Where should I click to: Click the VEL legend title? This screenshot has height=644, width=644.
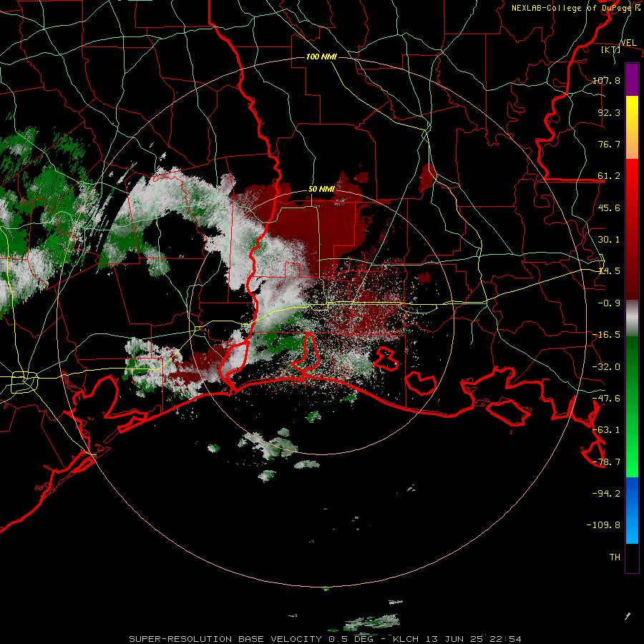coord(628,42)
